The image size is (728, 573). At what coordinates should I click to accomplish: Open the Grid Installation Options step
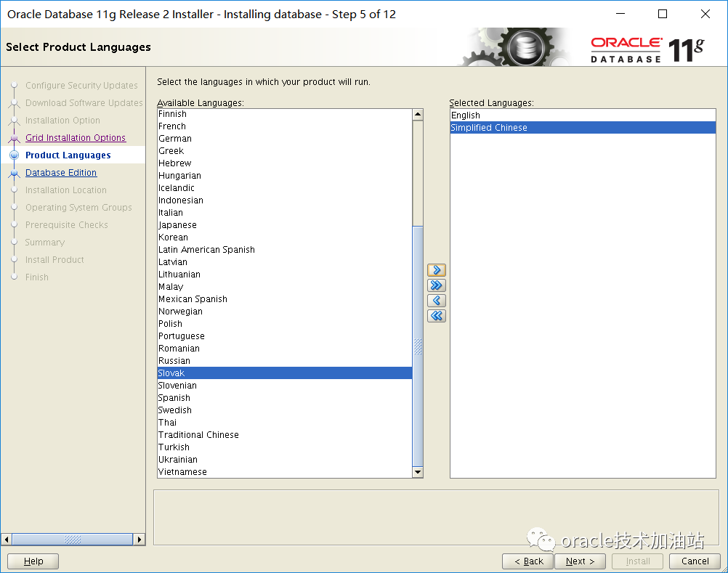[76, 138]
